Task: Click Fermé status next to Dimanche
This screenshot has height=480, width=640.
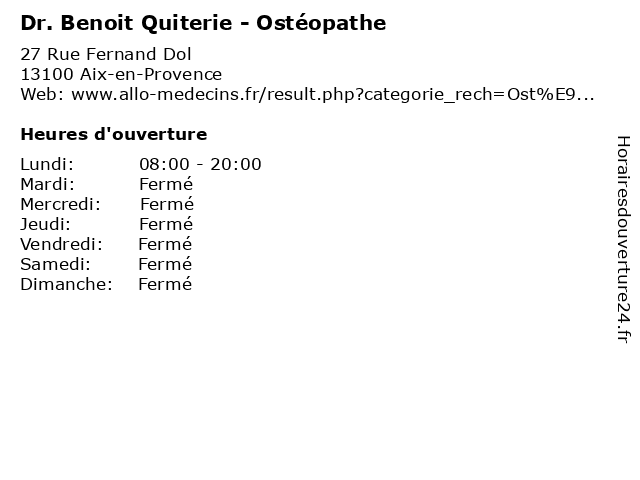Action: pyautogui.click(x=165, y=284)
